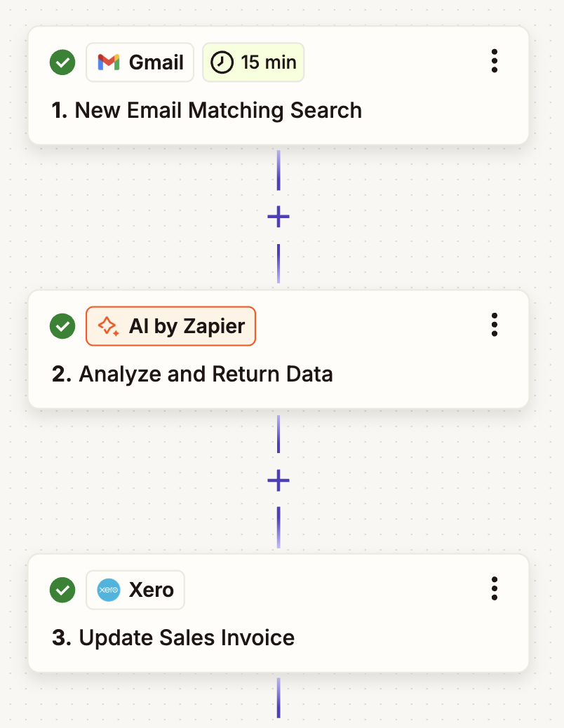The image size is (564, 728).
Task: Click the Xero app icon on step 3
Action: [x=109, y=590]
